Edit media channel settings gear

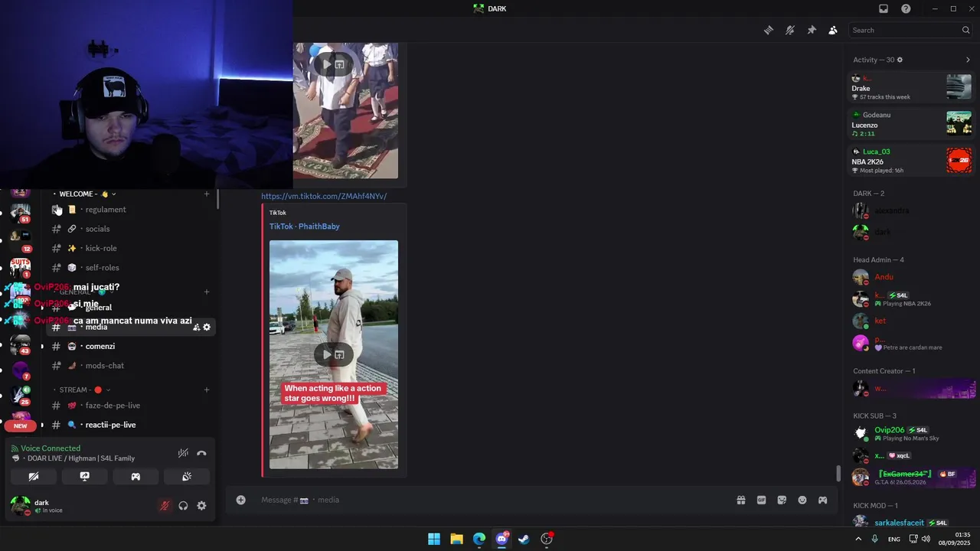tap(207, 328)
